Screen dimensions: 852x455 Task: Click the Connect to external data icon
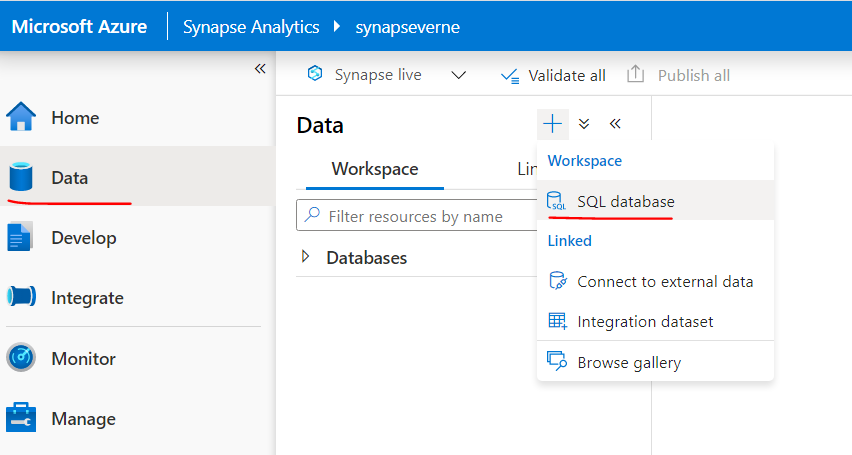[557, 281]
